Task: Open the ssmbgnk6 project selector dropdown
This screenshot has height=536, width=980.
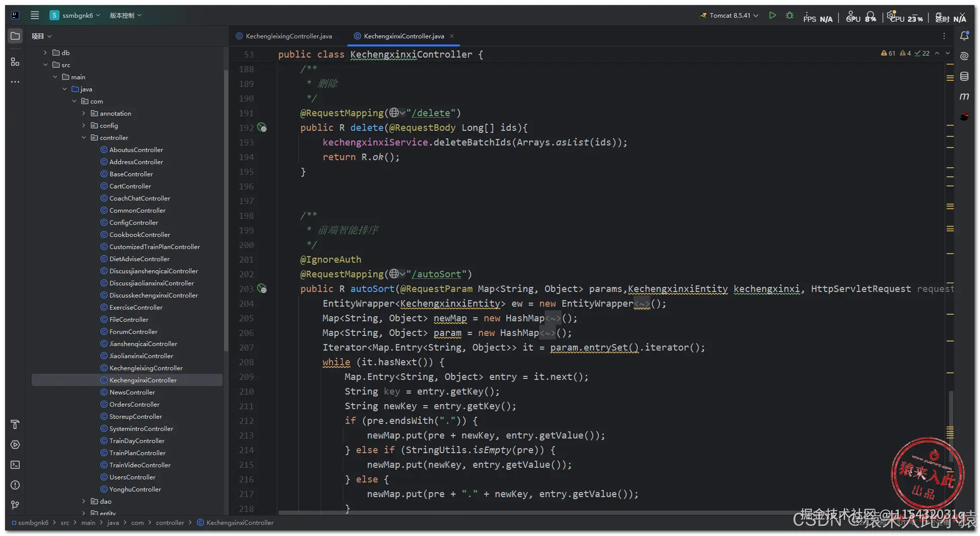Action: pyautogui.click(x=75, y=15)
